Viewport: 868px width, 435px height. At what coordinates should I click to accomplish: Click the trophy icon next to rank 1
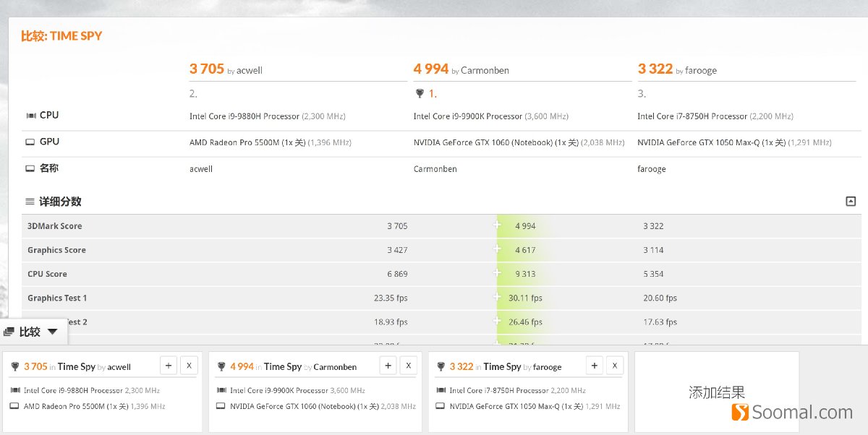(419, 94)
